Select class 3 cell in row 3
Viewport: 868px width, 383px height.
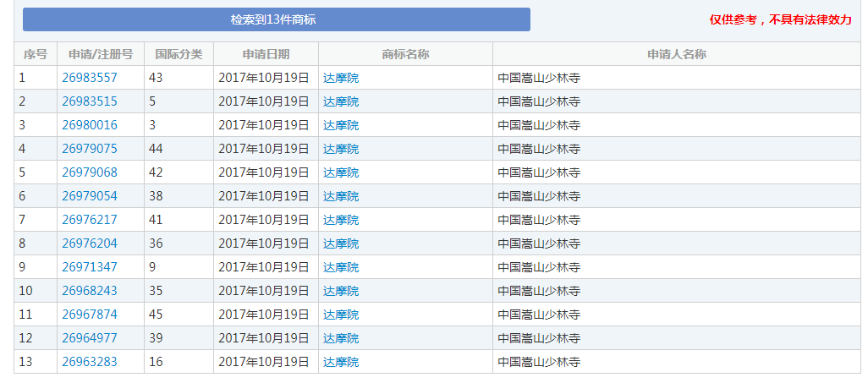tap(179, 126)
